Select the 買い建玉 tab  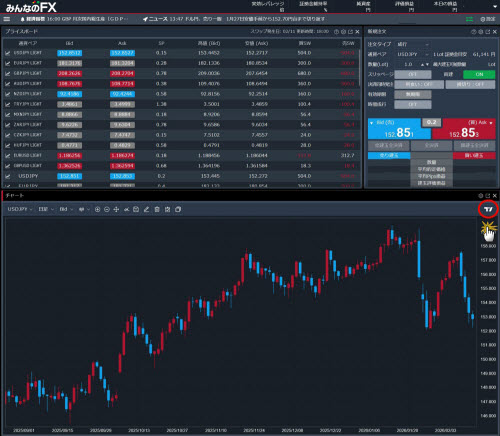(474, 155)
